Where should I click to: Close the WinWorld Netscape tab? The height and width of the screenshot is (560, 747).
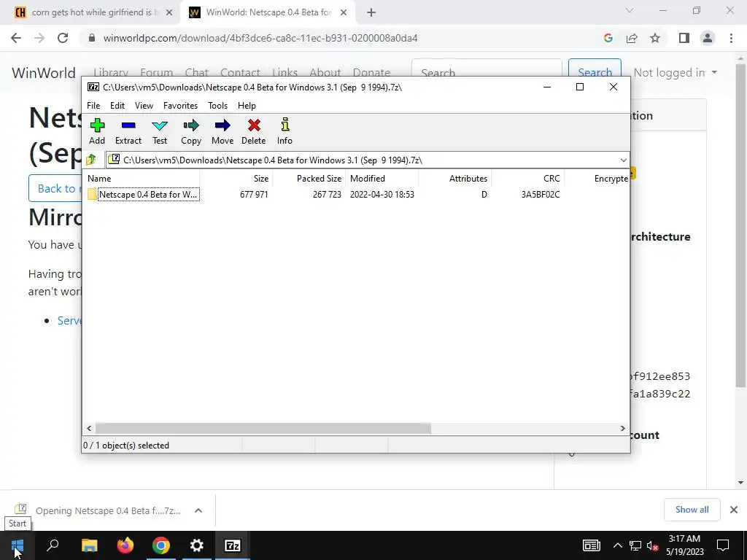click(344, 13)
